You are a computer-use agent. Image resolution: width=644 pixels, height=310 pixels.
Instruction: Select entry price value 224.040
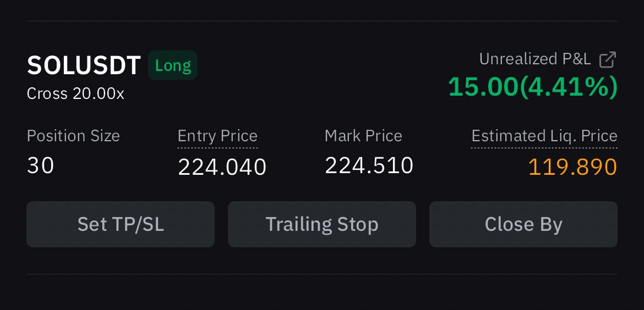[222, 167]
